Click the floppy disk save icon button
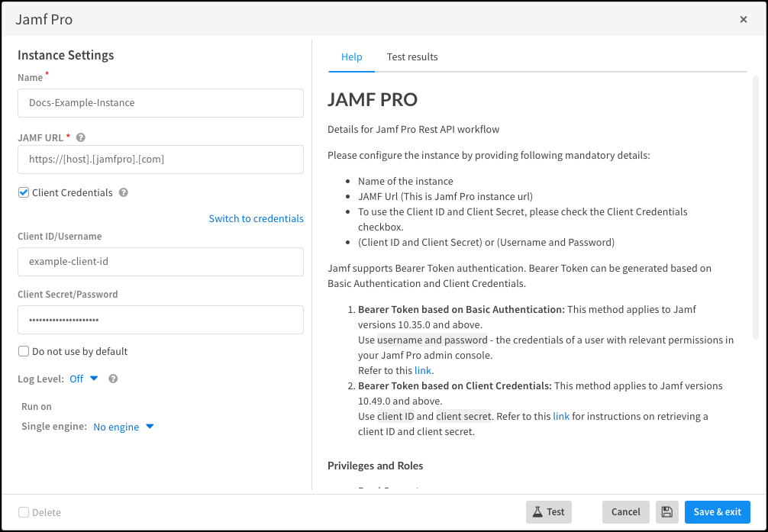This screenshot has height=532, width=768. [x=666, y=512]
